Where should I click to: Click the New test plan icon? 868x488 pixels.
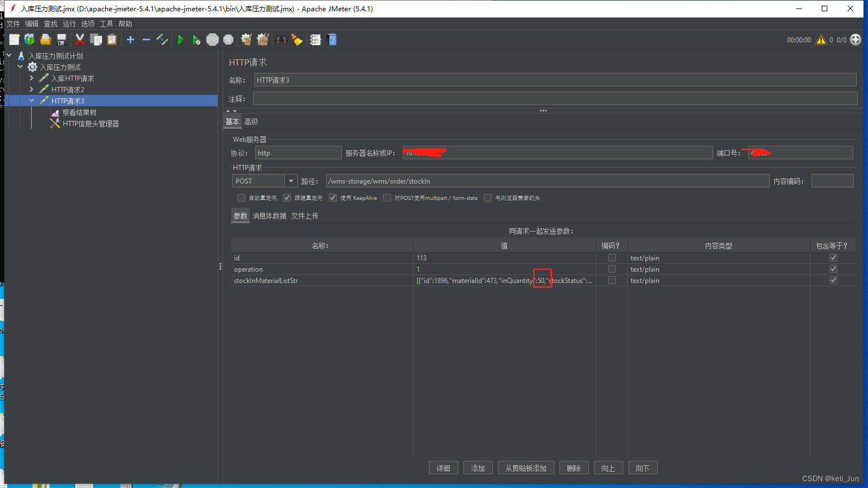pos(14,39)
